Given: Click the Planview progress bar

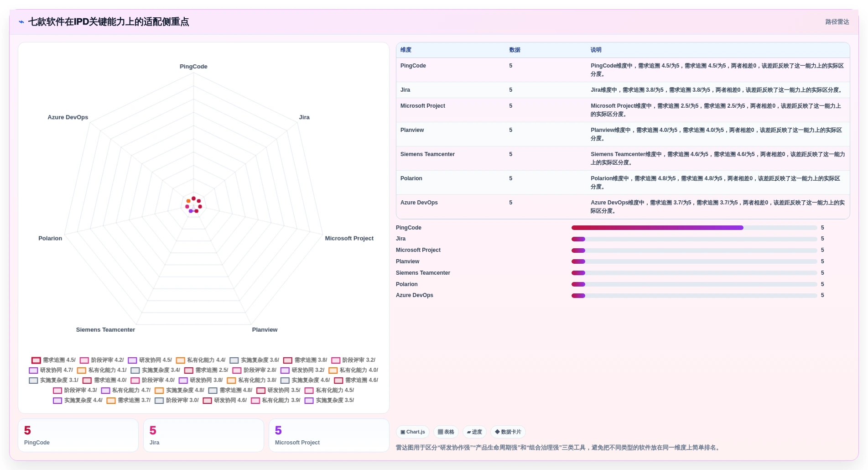Looking at the screenshot, I should tap(694, 261).
